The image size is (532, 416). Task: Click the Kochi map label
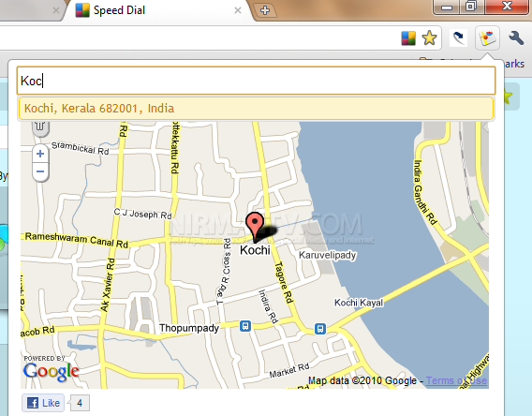[x=255, y=250]
